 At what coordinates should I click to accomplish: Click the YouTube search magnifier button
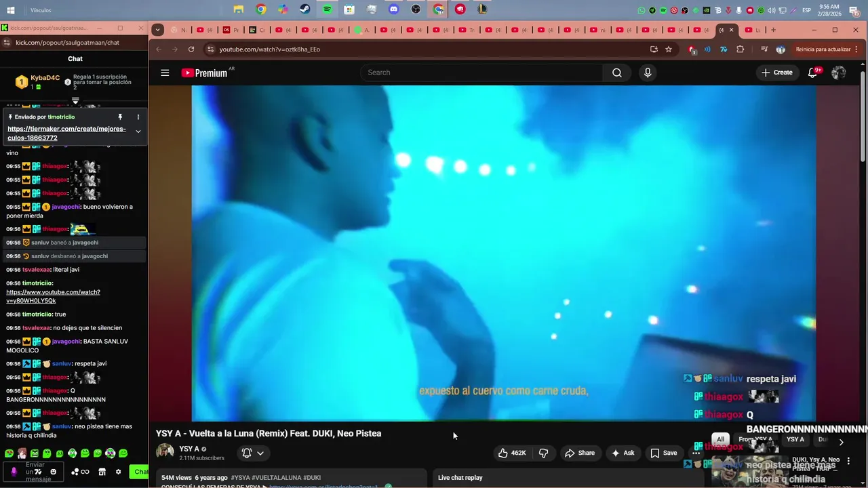616,73
